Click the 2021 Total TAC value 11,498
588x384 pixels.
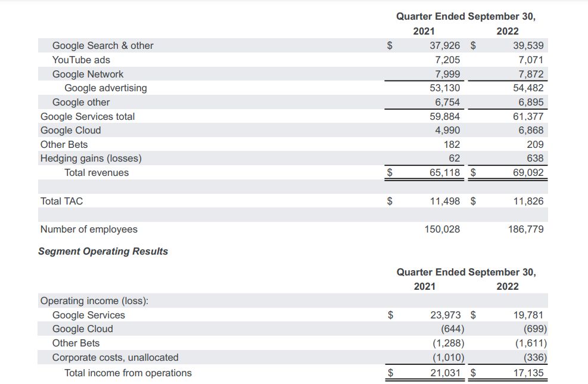444,201
